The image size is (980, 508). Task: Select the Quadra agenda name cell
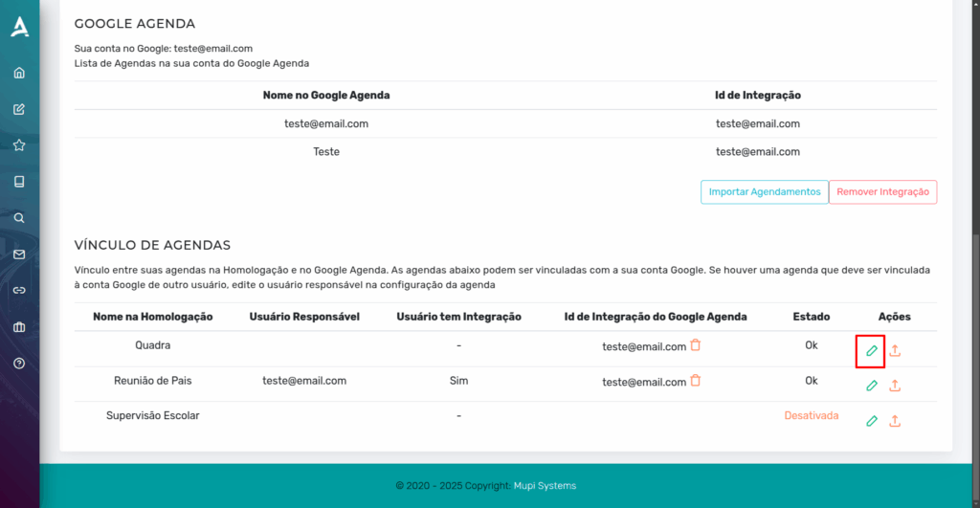(152, 345)
